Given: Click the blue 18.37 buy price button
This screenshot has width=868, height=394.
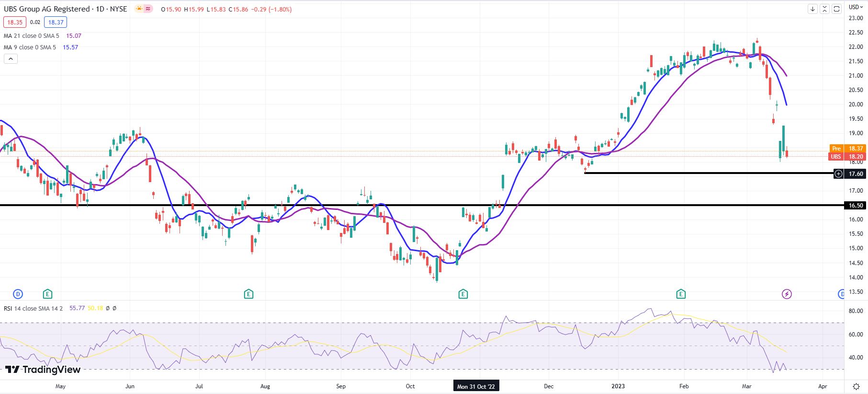Looking at the screenshot, I should tap(56, 22).
